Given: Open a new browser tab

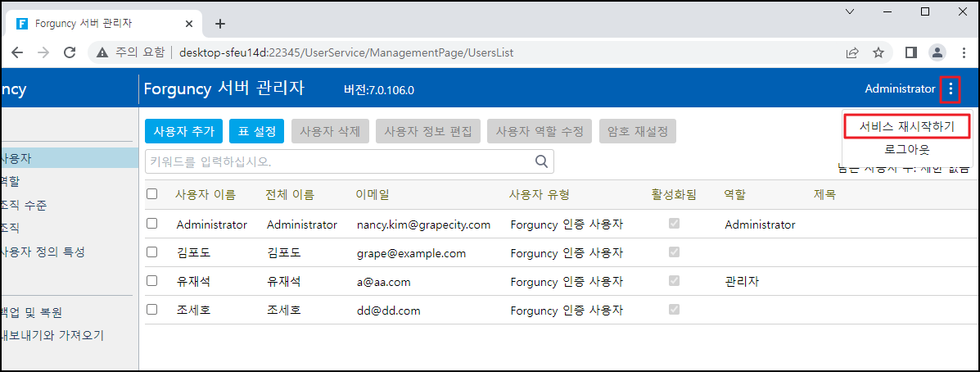Looking at the screenshot, I should pyautogui.click(x=220, y=24).
